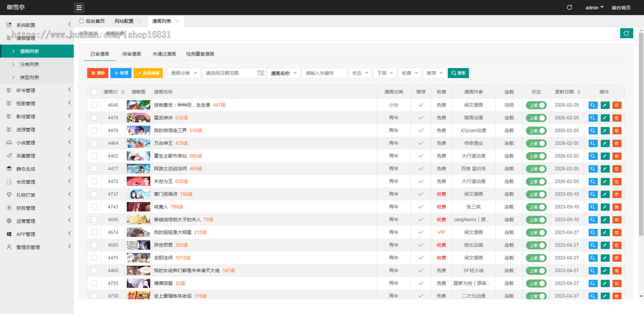Tick the select-all checkbox in the table header
The width and height of the screenshot is (644, 314).
94,92
